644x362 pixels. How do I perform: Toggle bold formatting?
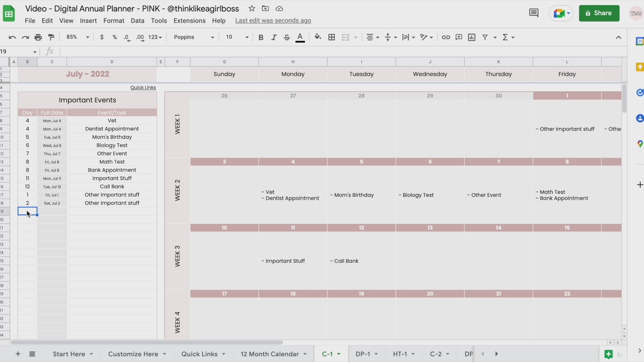pyautogui.click(x=261, y=37)
